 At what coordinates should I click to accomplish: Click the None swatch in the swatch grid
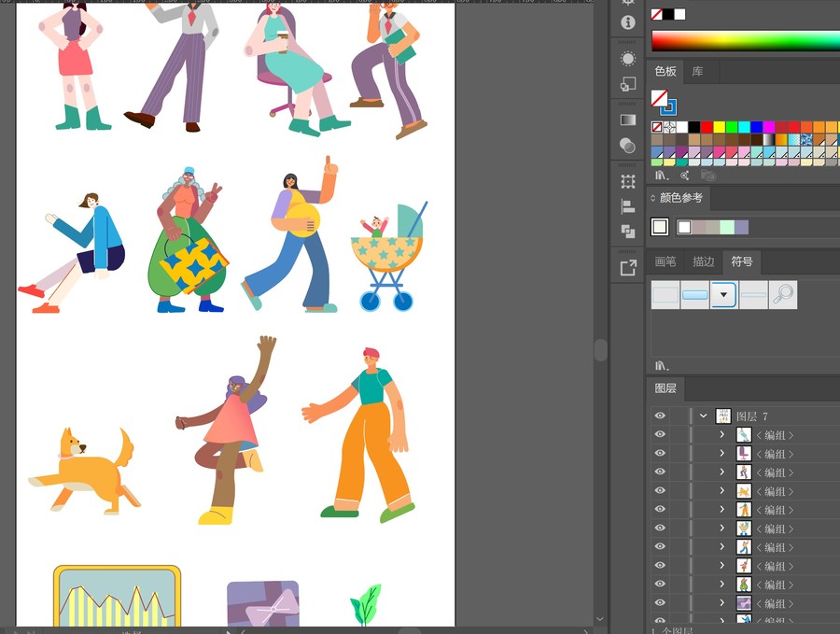pos(657,127)
